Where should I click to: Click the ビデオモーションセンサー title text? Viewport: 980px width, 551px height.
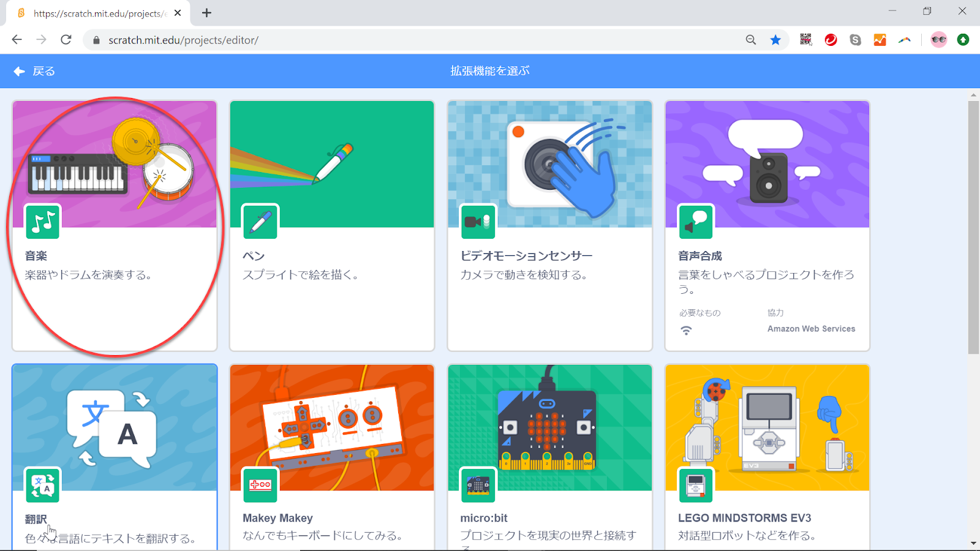pyautogui.click(x=527, y=256)
